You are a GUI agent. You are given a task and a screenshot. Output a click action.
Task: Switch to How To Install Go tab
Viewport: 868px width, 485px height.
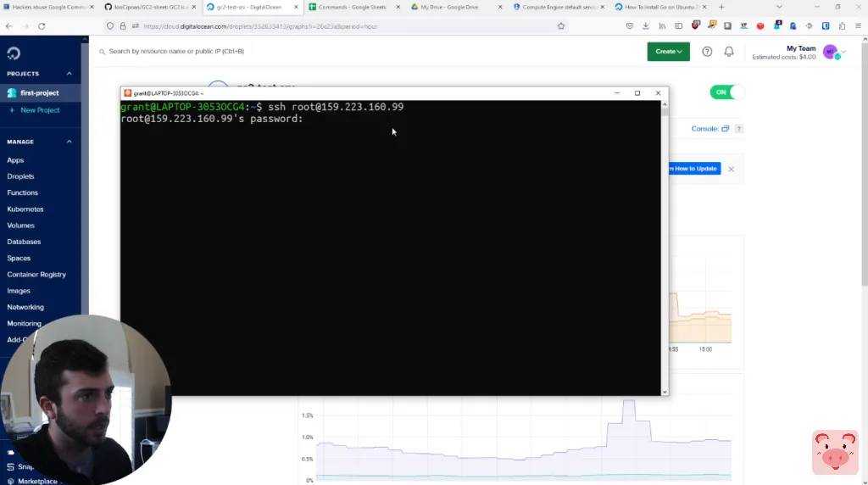click(x=661, y=7)
